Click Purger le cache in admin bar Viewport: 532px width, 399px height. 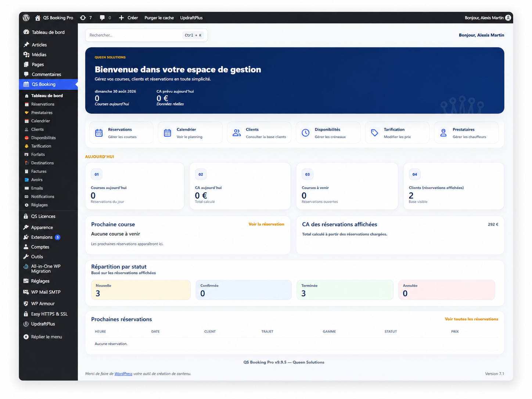click(159, 18)
